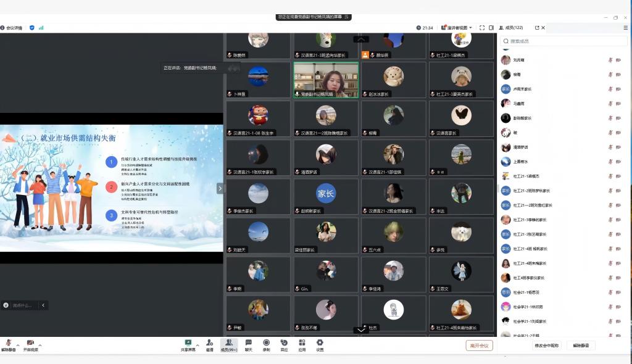The width and height of the screenshot is (632, 364).
Task: Open 会议详情 meeting details
Action: pyautogui.click(x=12, y=28)
